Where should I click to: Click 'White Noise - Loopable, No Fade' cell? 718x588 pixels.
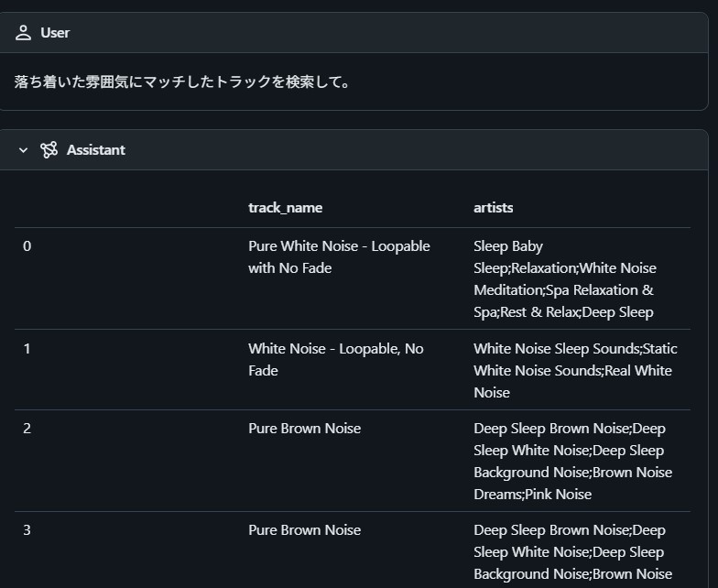[x=335, y=359]
